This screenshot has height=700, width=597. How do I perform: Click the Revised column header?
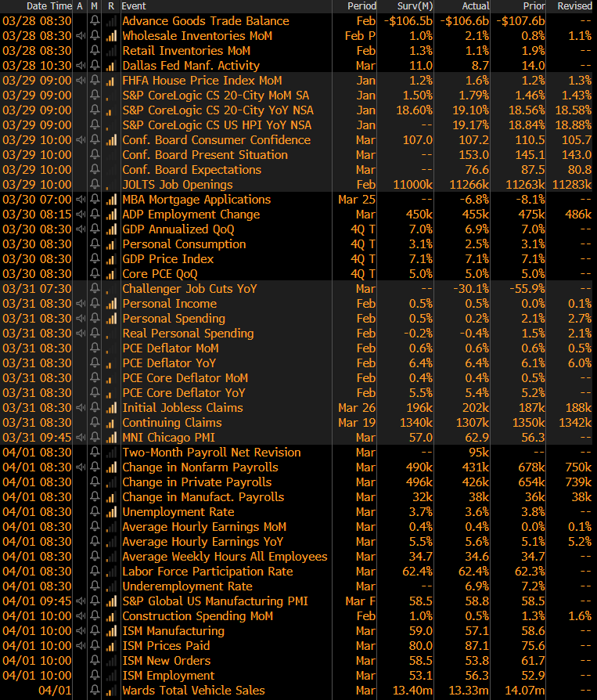click(574, 6)
